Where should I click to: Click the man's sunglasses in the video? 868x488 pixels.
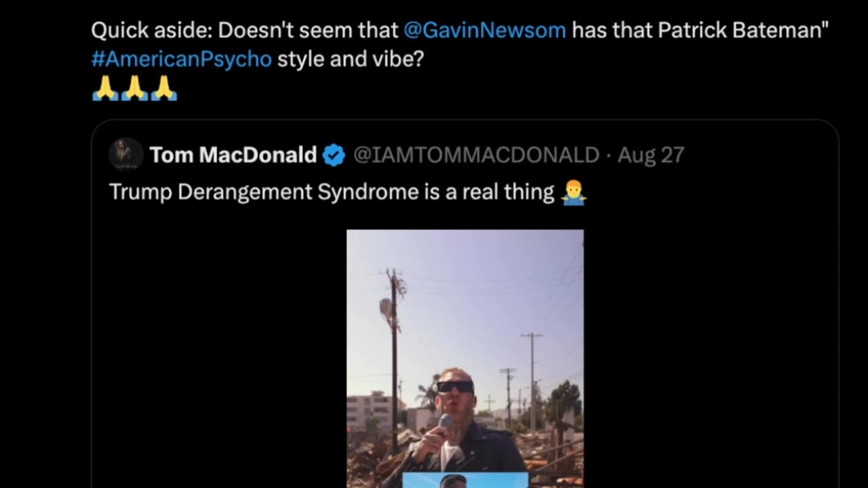click(455, 387)
